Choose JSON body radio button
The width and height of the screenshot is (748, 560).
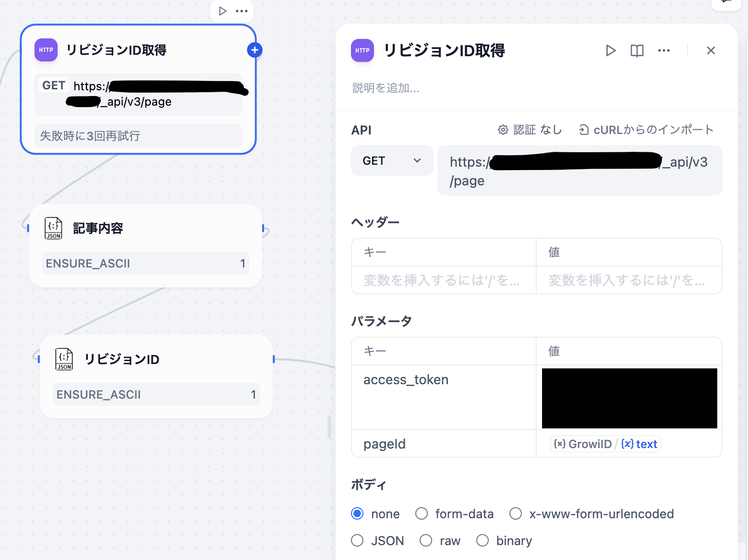pos(357,540)
